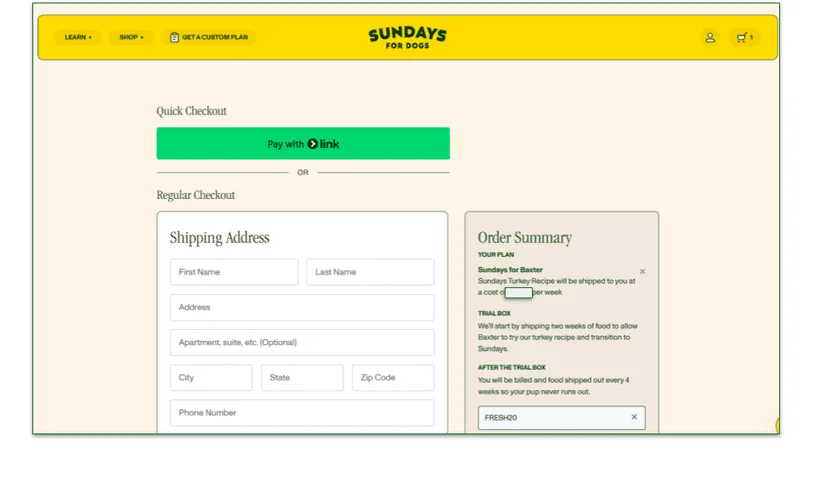Select the Phone Number field

tap(302, 413)
